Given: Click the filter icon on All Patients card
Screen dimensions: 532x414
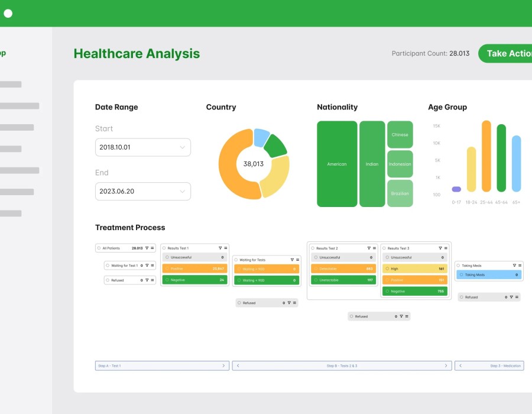Looking at the screenshot, I should pyautogui.click(x=147, y=248).
